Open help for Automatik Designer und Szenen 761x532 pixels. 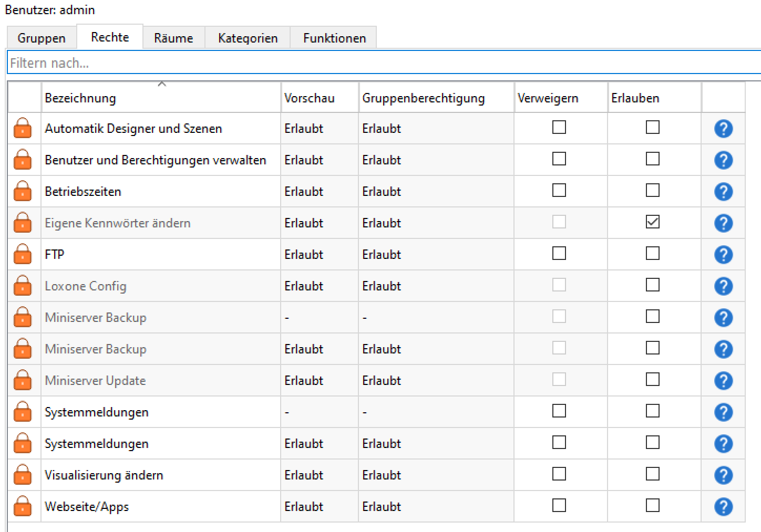coord(724,128)
